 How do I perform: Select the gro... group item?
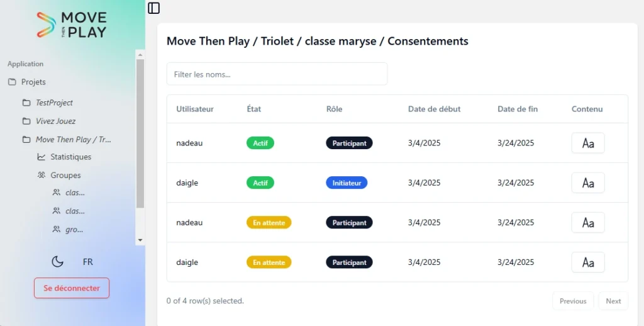(x=68, y=229)
